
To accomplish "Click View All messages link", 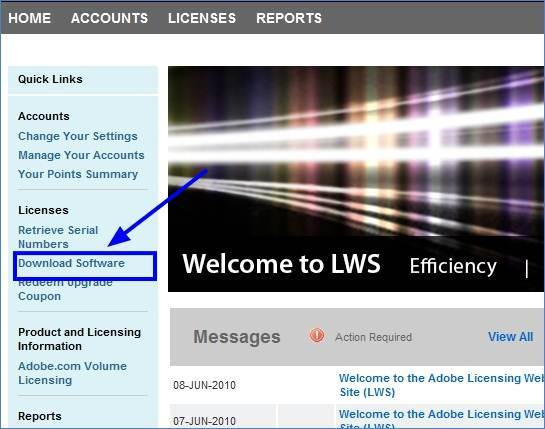I will click(510, 337).
